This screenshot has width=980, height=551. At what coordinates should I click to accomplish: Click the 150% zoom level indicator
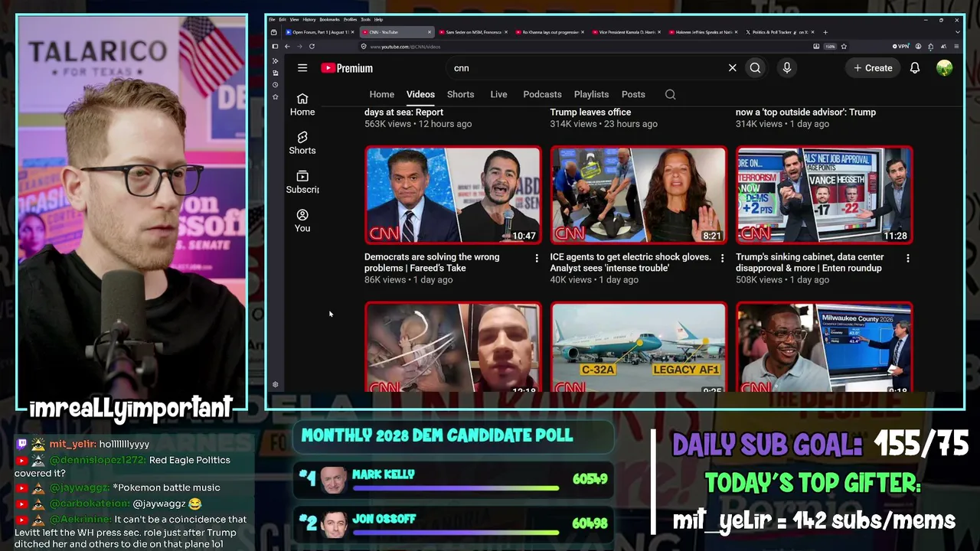(830, 47)
